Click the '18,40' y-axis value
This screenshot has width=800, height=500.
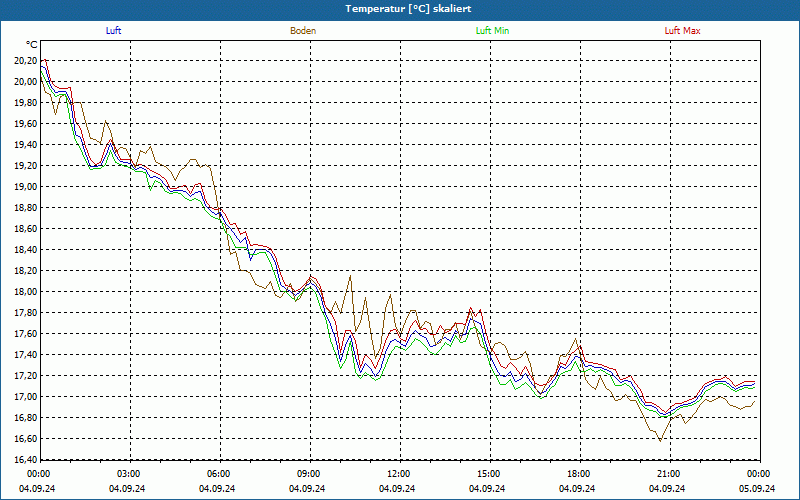(26, 250)
